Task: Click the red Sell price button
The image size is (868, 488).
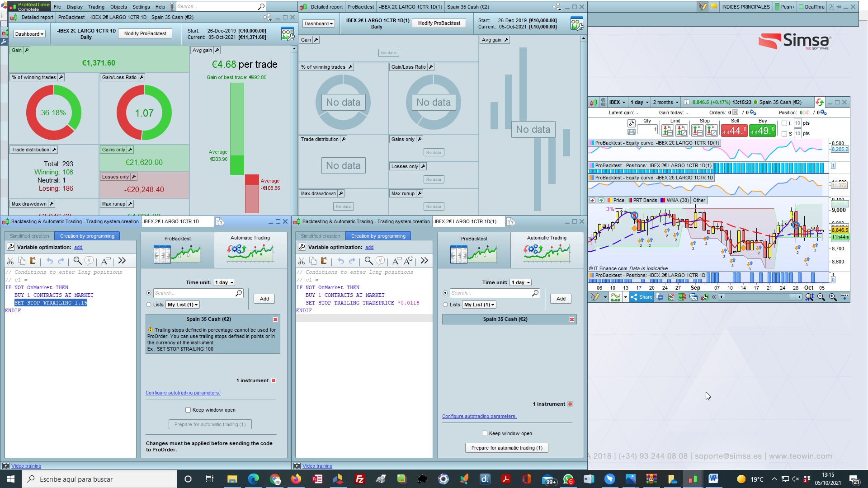Action: pyautogui.click(x=734, y=131)
